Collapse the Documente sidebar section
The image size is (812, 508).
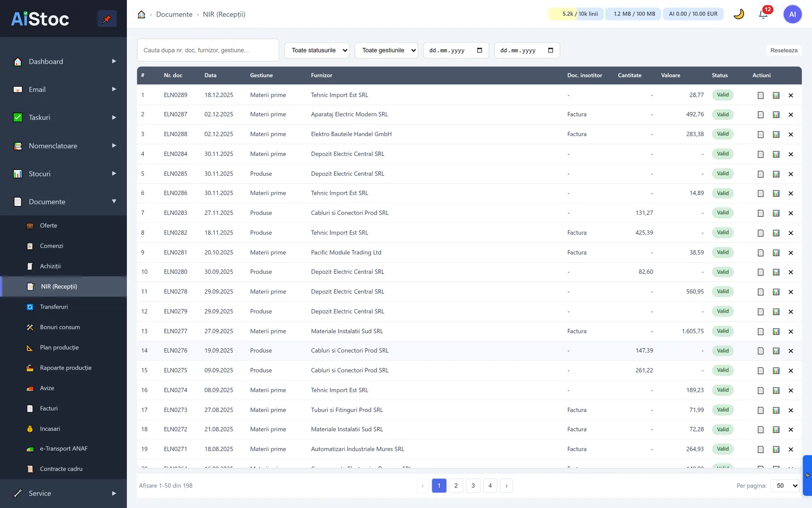[x=63, y=202]
